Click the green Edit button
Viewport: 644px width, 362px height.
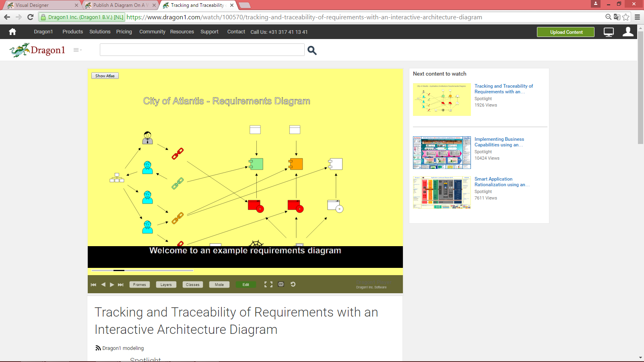click(246, 284)
